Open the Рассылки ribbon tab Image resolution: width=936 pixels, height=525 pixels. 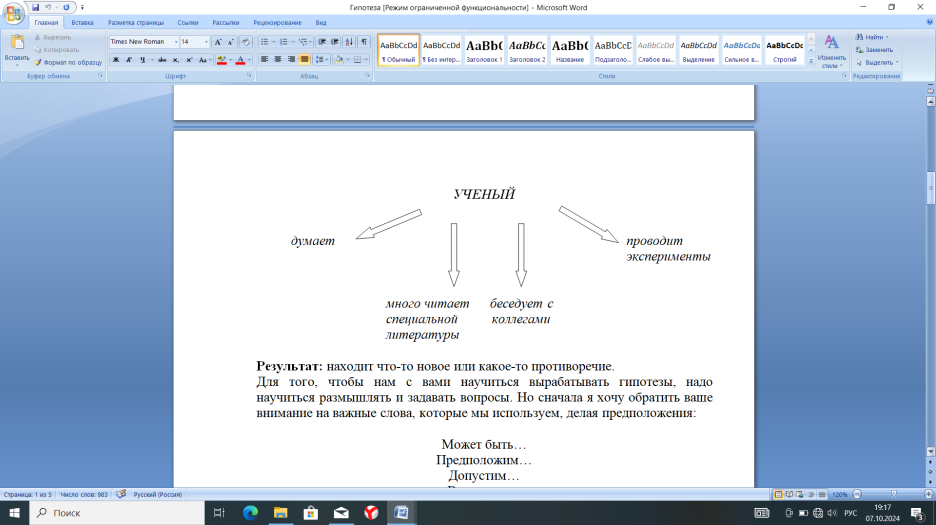(x=226, y=23)
